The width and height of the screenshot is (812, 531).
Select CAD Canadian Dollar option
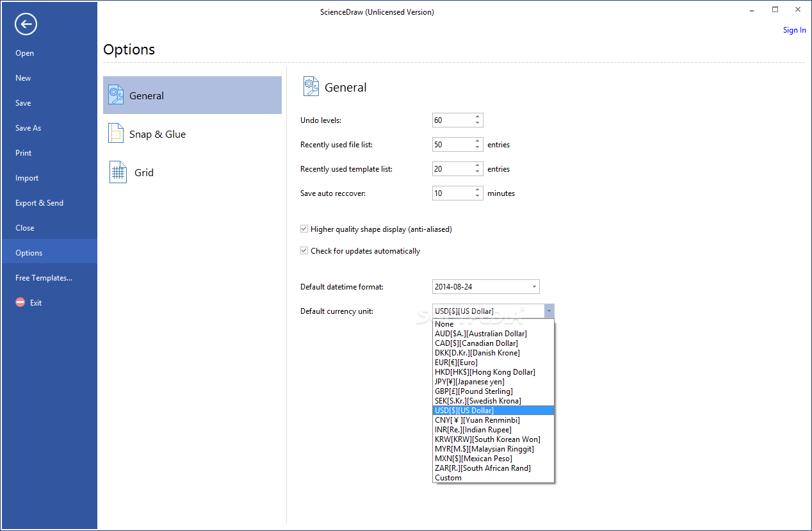click(494, 343)
